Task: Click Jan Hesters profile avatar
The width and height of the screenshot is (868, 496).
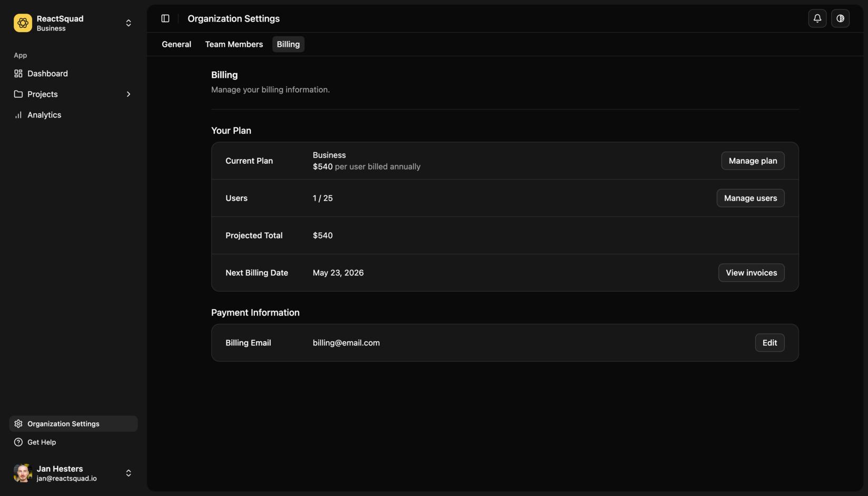Action: click(x=23, y=473)
